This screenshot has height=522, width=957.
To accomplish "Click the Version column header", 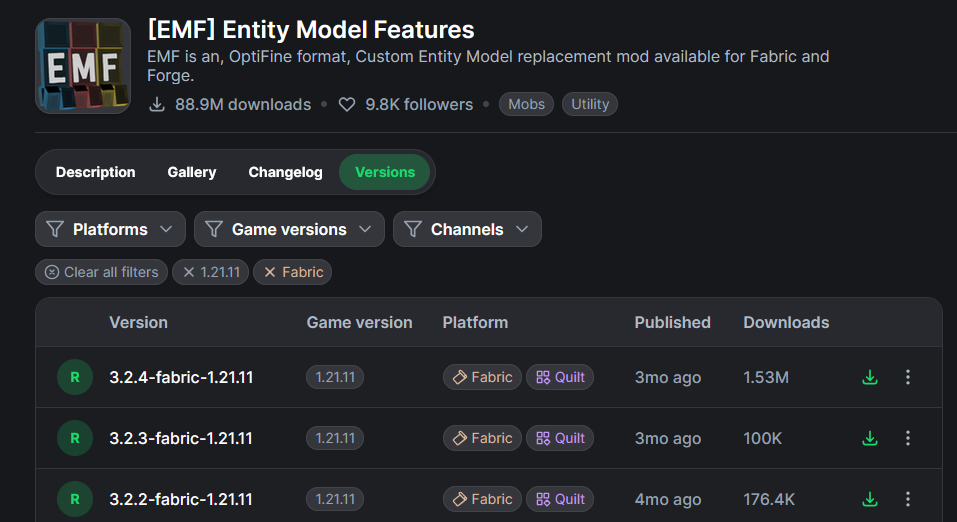I will (139, 322).
